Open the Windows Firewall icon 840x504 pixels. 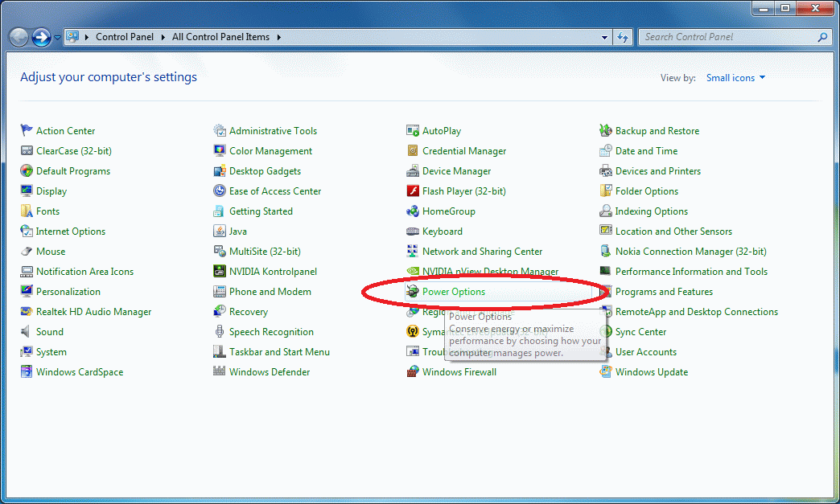[x=413, y=371]
